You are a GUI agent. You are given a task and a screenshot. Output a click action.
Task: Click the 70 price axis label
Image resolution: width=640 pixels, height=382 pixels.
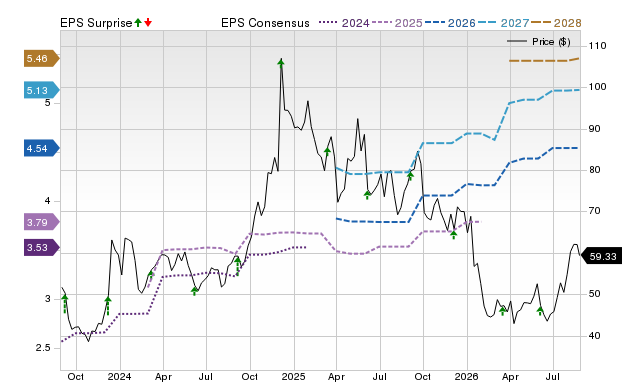[x=594, y=211]
